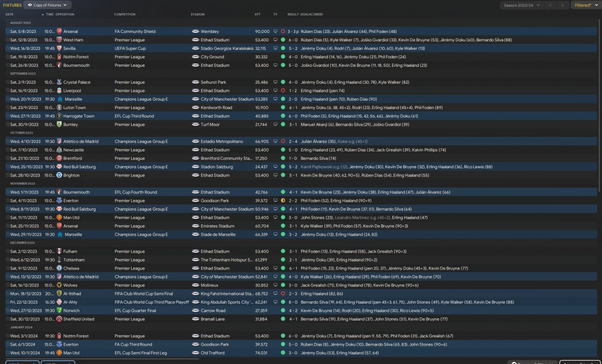The width and height of the screenshot is (602, 364).
Task: Click the West Ham club badge
Action: point(59,40)
